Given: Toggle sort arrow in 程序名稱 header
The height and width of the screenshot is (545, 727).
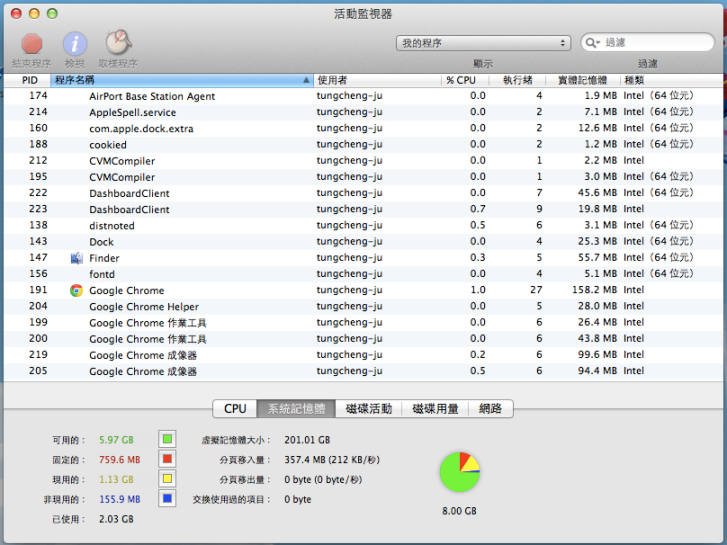Looking at the screenshot, I should (306, 80).
